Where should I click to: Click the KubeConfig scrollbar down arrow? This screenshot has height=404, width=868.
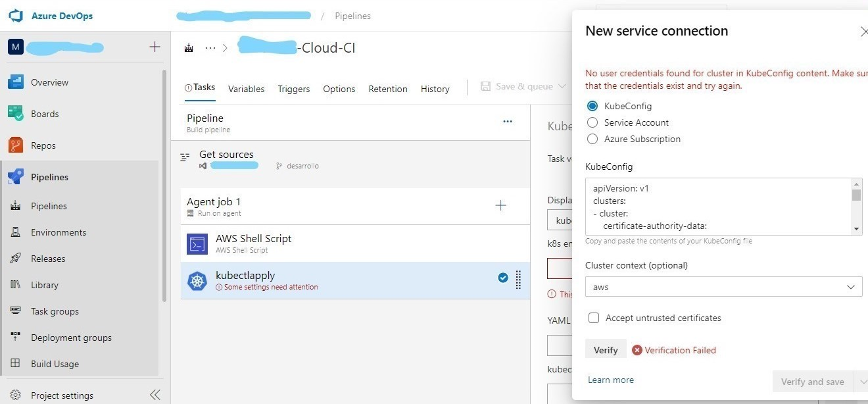point(856,229)
